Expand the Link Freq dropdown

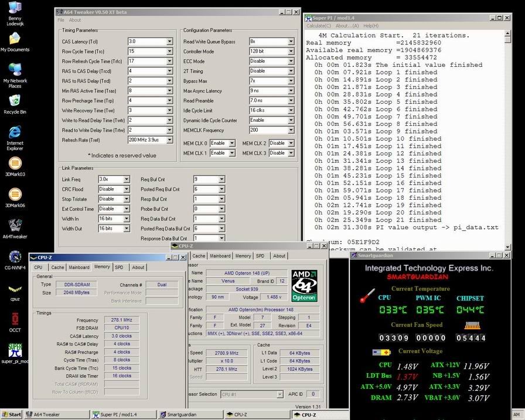[x=126, y=179]
